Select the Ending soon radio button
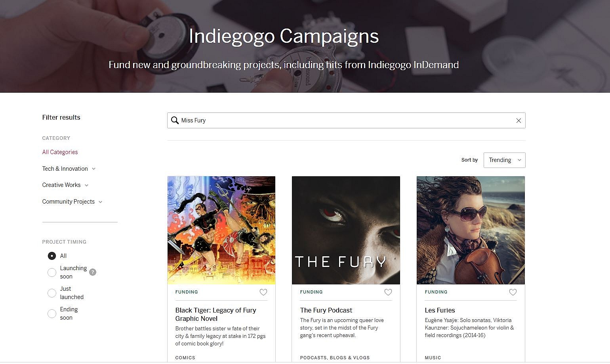Screen dimensions: 610x364 (x=52, y=314)
